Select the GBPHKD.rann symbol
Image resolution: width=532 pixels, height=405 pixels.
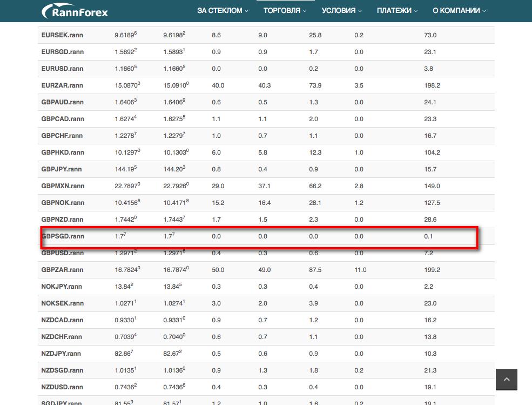(63, 152)
